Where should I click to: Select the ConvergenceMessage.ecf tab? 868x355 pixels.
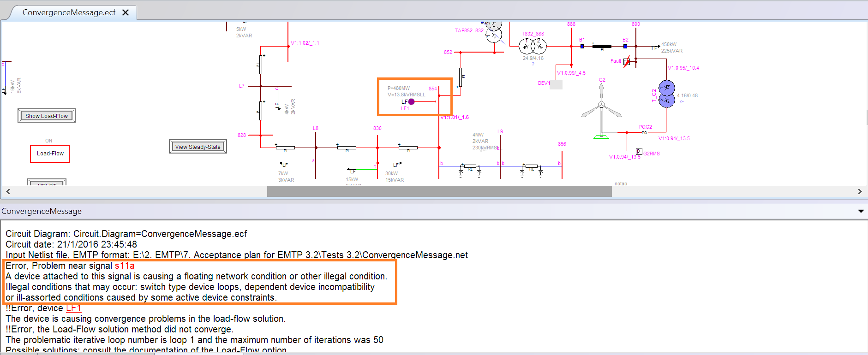pos(69,12)
